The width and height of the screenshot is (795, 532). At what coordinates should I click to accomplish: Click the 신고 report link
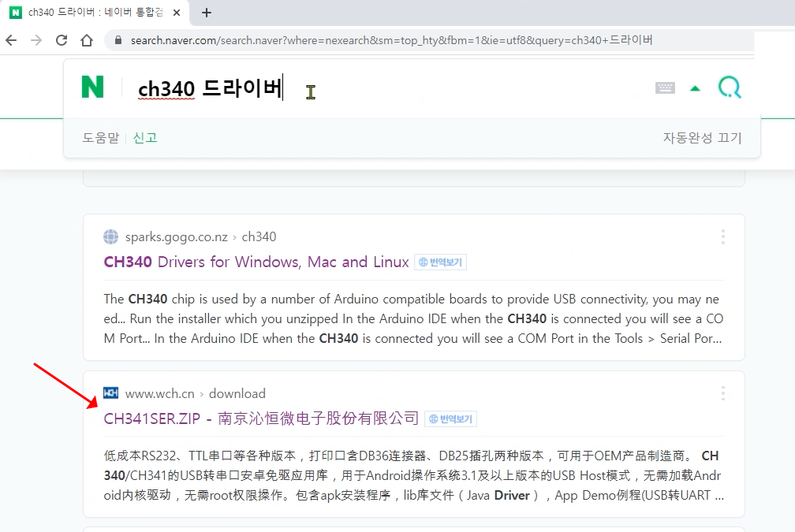145,138
